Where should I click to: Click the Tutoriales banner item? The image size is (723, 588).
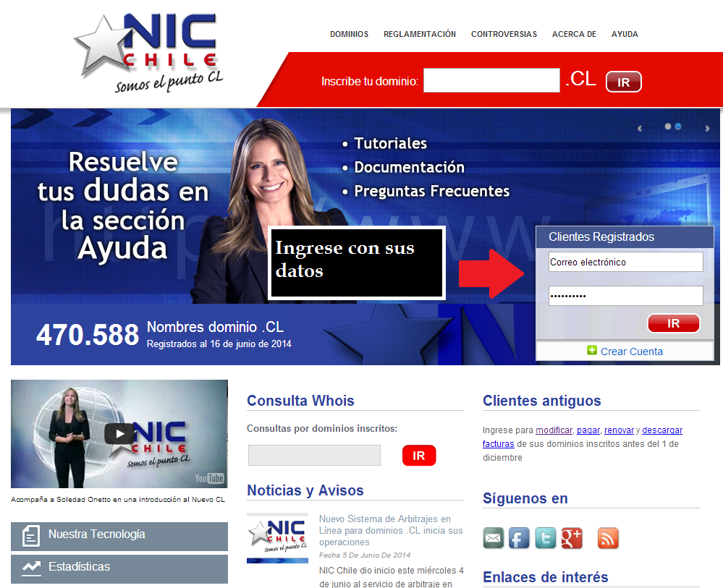pos(390,143)
